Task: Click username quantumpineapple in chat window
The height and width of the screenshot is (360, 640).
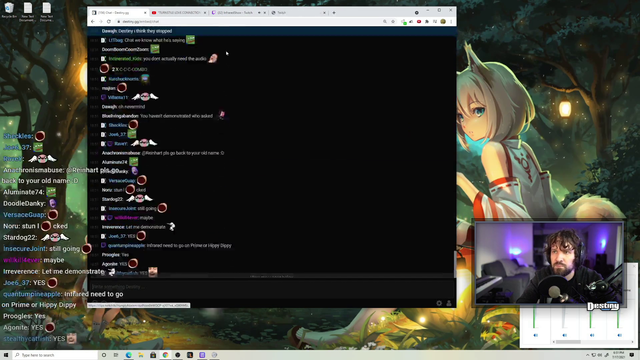Action: [x=126, y=246]
